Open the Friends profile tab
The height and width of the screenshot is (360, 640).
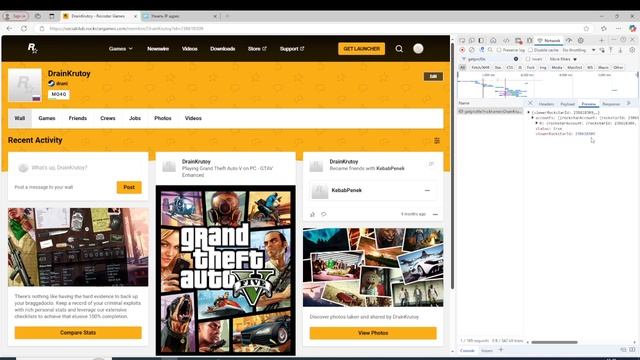[78, 118]
